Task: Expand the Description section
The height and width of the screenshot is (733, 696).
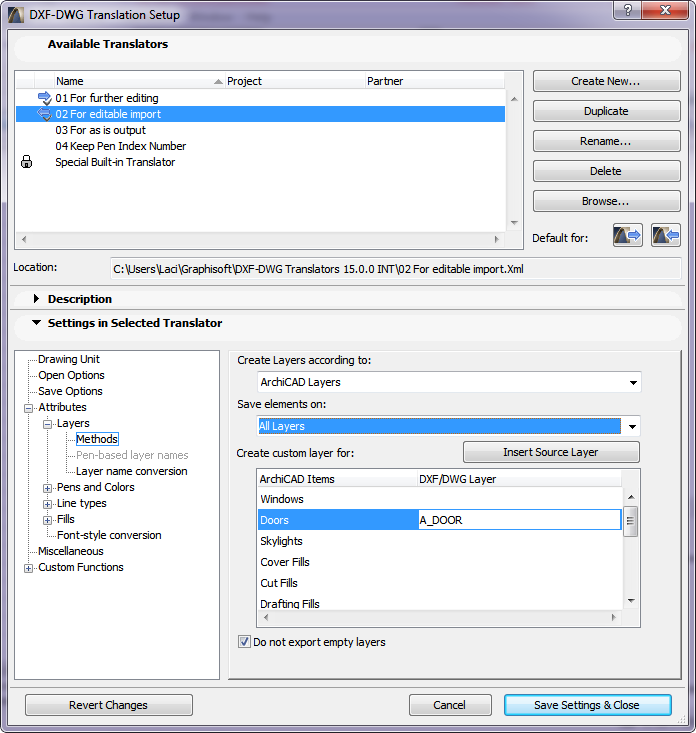Action: click(36, 299)
